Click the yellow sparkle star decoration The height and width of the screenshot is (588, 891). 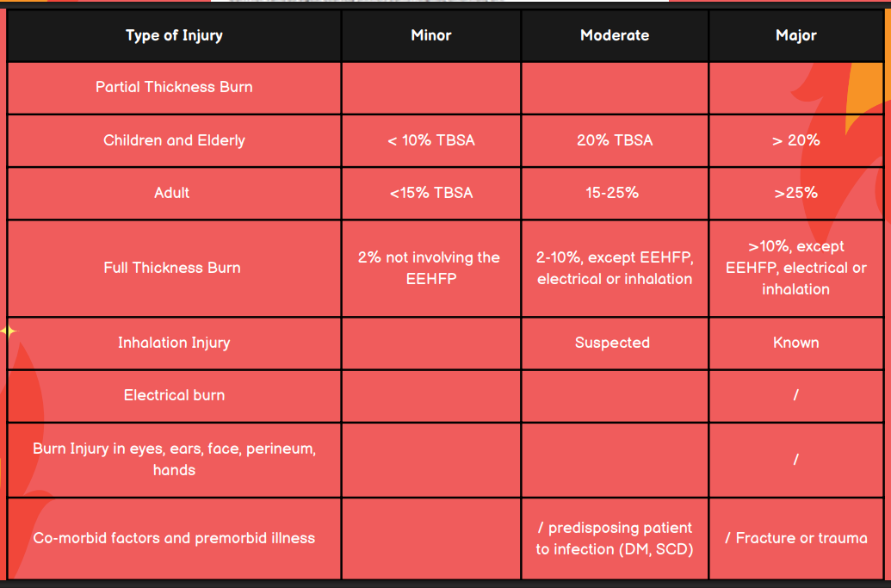coord(8,331)
